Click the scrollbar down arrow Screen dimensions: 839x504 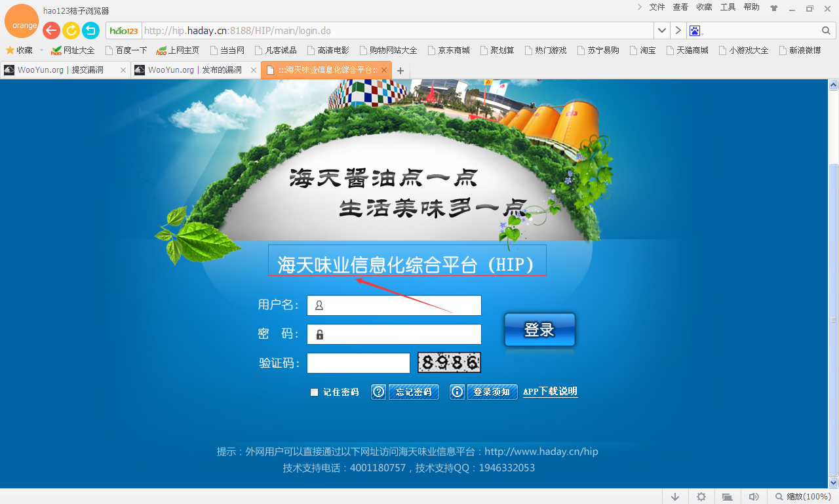click(x=833, y=482)
